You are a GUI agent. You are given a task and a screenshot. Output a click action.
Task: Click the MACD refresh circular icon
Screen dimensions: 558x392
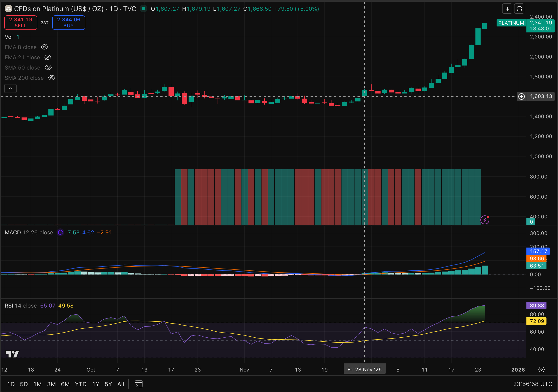tap(60, 232)
